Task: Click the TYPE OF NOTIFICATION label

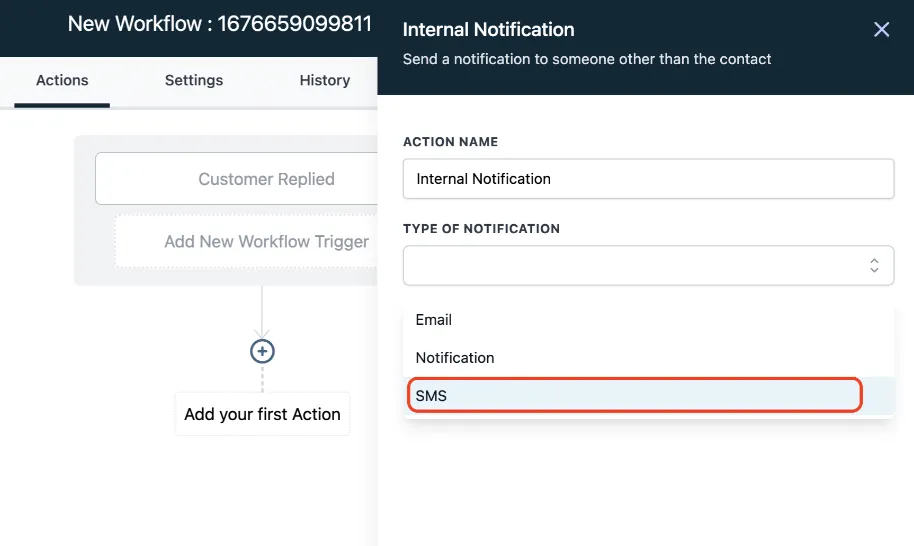Action: 481,228
